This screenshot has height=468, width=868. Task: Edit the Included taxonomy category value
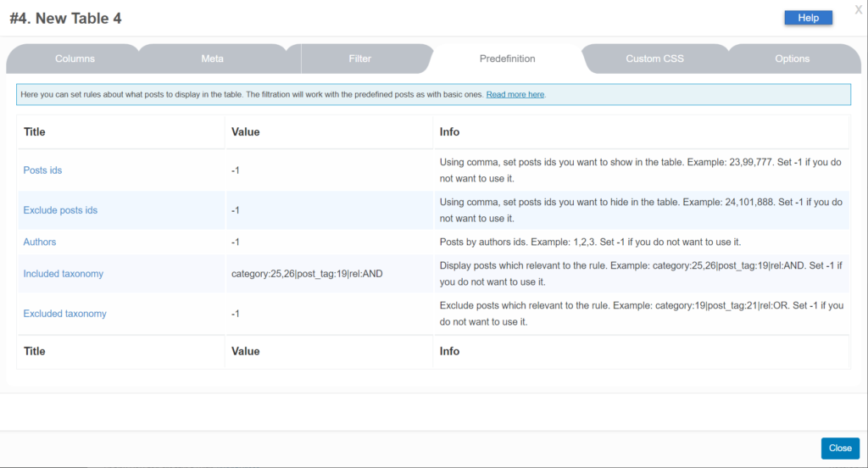click(307, 274)
